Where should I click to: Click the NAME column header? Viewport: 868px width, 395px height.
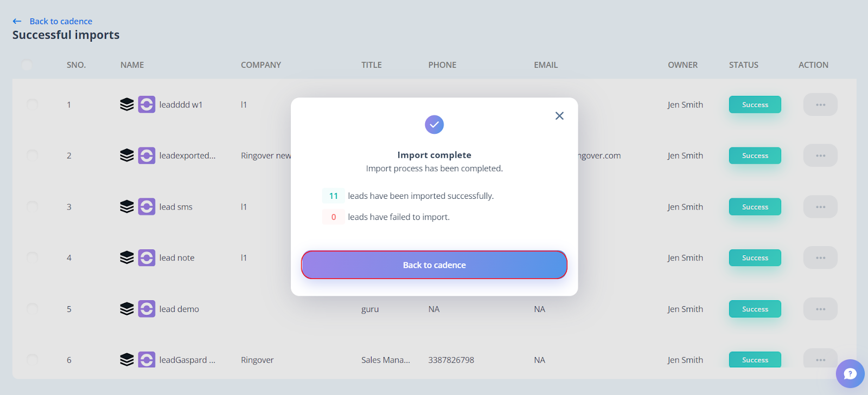(132, 65)
